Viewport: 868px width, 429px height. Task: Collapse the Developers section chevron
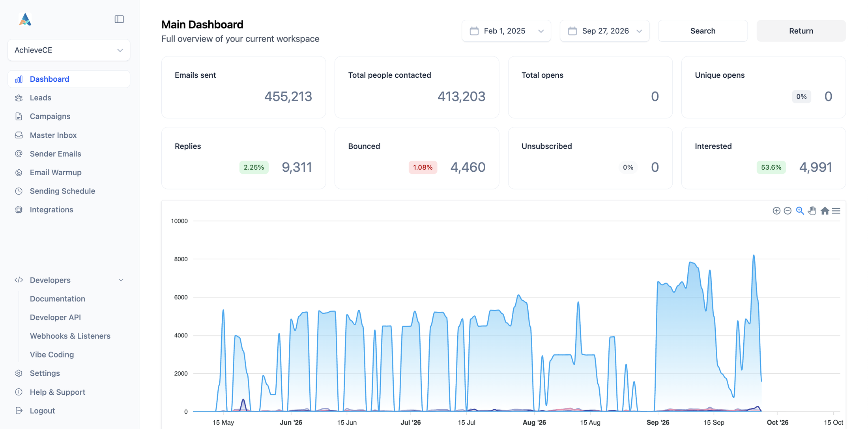[121, 280]
